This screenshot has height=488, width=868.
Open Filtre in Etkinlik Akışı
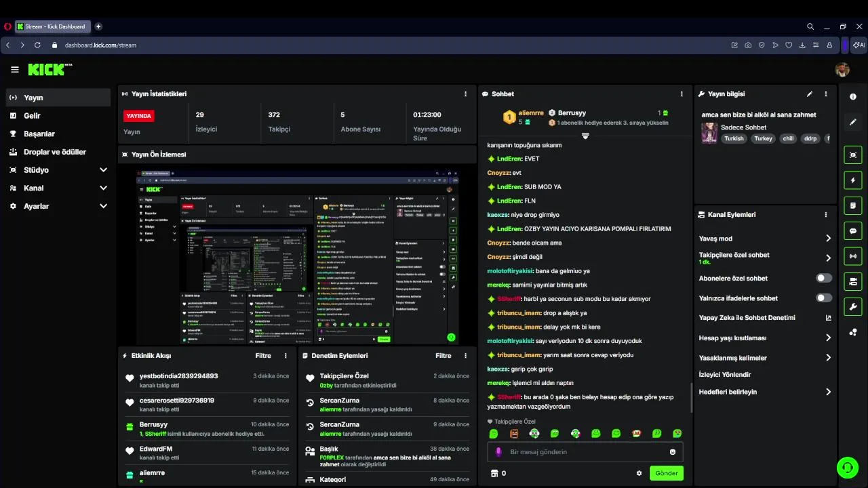[x=263, y=356]
